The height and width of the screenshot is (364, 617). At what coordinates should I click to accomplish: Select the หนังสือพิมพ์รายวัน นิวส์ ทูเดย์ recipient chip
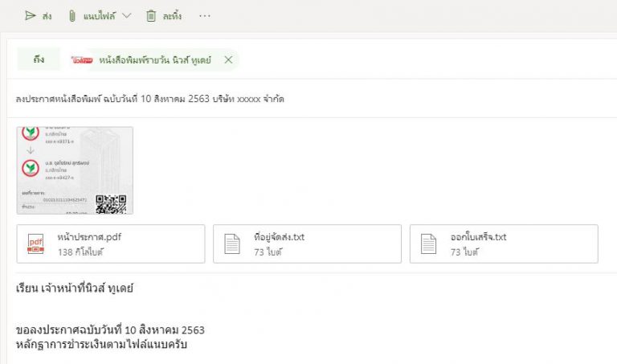click(153, 60)
